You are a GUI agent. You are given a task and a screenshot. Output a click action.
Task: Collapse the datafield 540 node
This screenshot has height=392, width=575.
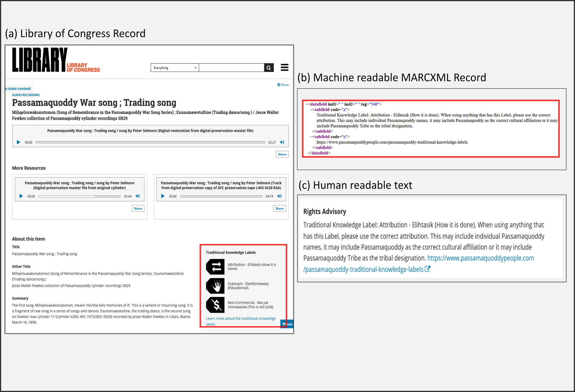coord(306,104)
